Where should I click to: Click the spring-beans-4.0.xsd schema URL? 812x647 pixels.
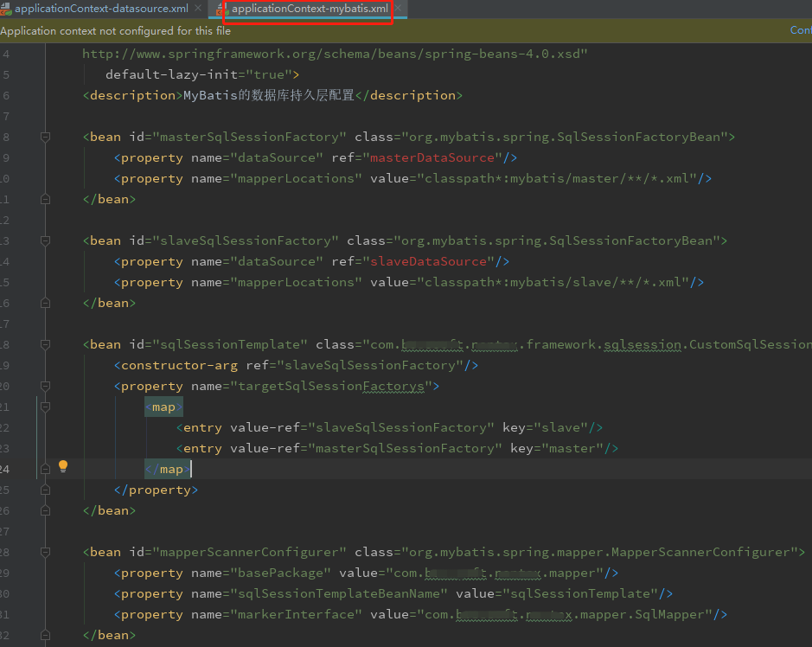click(x=335, y=54)
